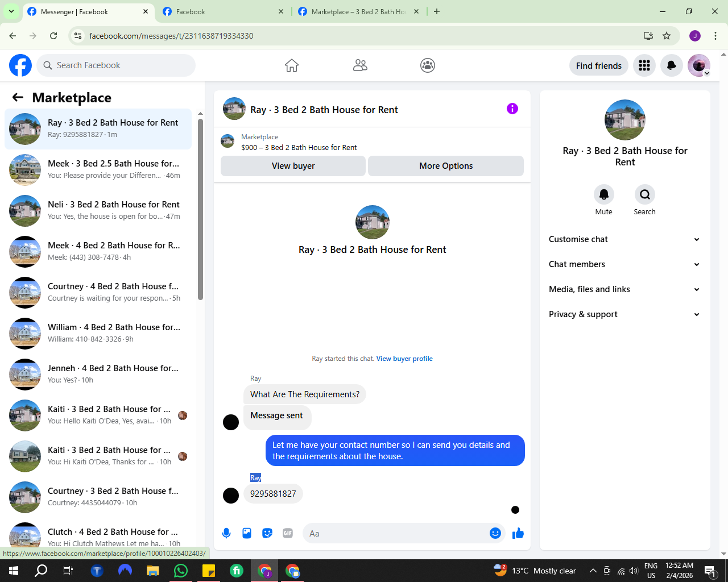728x582 pixels.
Task: Switch to the Marketplace 3 Bed tab
Action: (x=358, y=11)
